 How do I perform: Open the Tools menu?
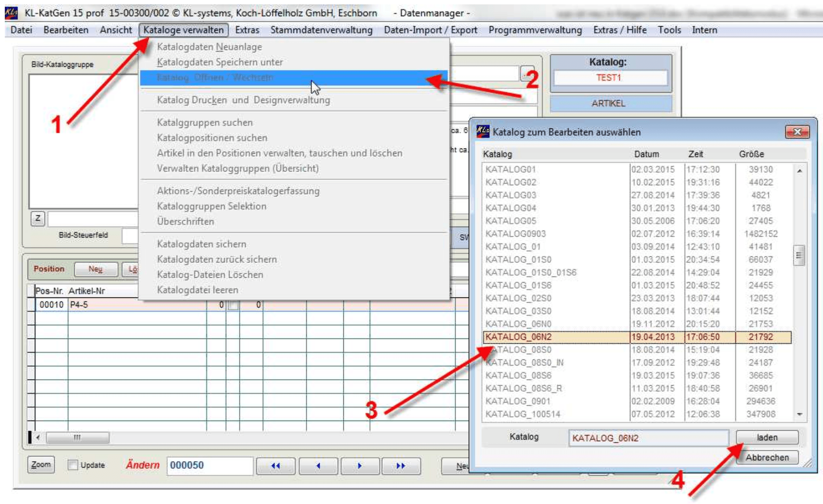pos(670,30)
